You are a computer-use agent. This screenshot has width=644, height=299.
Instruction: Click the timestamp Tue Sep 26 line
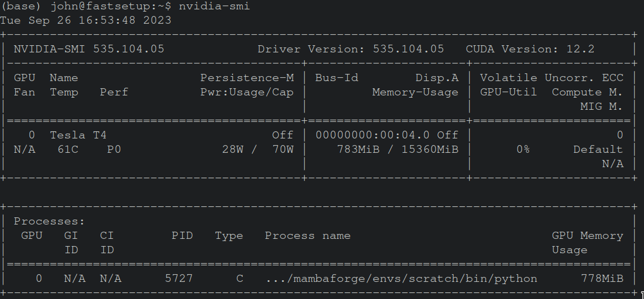[x=86, y=20]
